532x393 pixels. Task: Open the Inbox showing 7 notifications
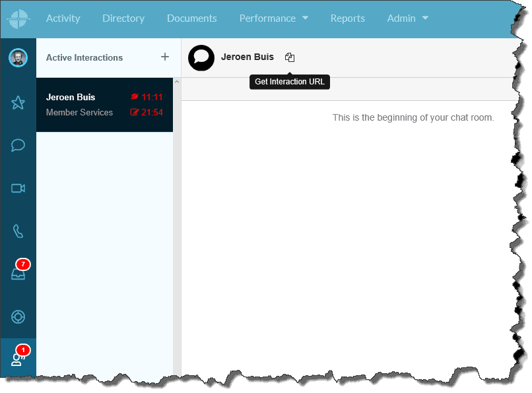pyautogui.click(x=18, y=273)
